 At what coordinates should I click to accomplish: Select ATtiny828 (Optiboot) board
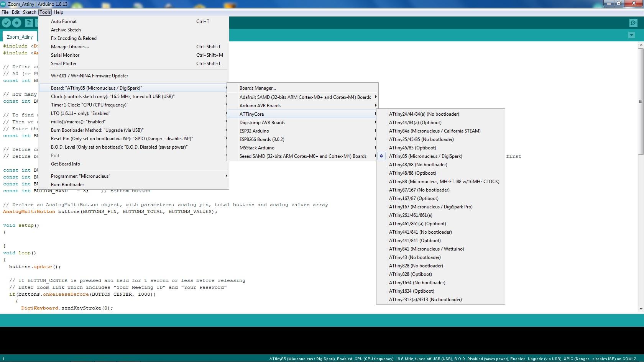point(440,274)
